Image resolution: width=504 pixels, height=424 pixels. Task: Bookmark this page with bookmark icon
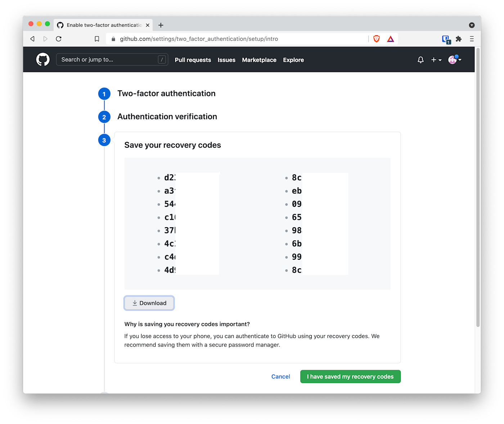coord(97,39)
